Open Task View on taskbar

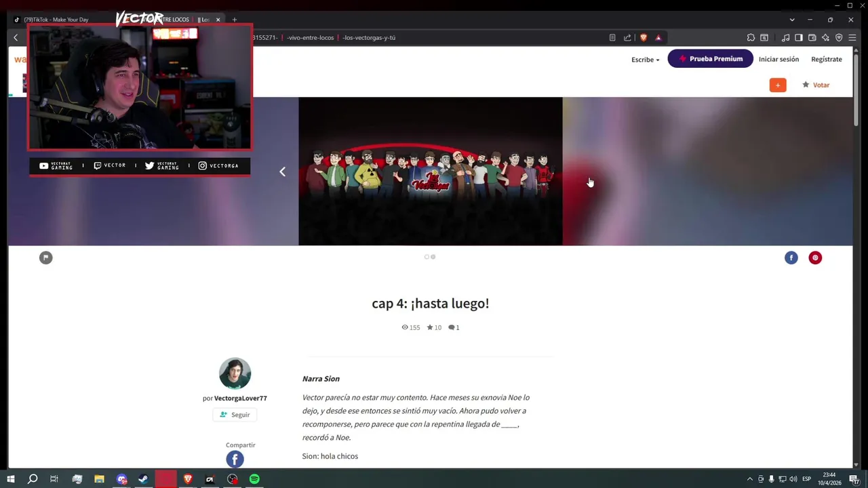click(54, 479)
